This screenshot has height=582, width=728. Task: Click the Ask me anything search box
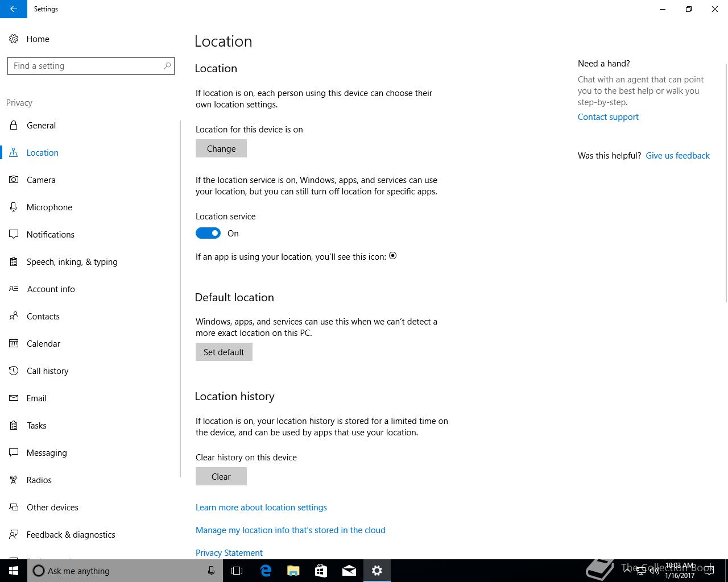point(125,571)
